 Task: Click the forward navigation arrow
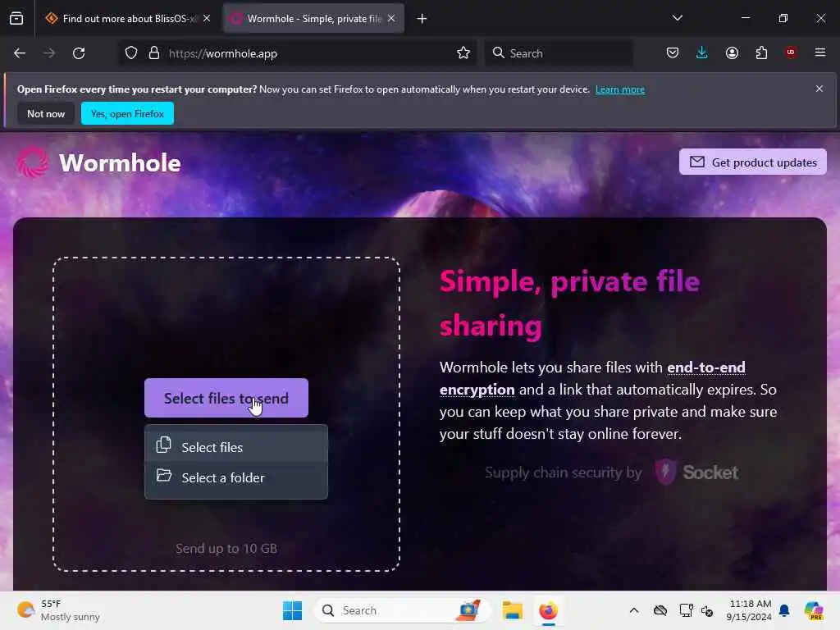(x=48, y=53)
